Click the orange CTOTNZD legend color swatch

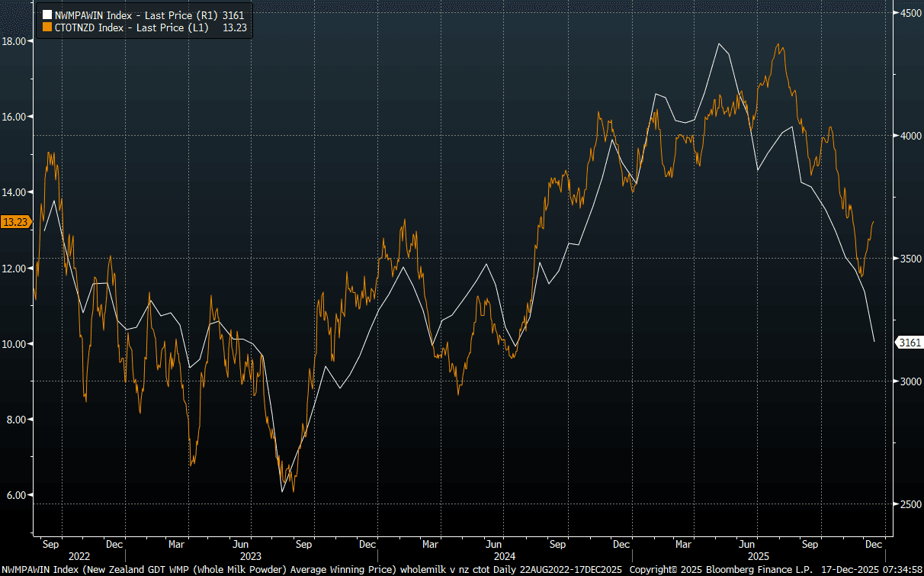47,27
